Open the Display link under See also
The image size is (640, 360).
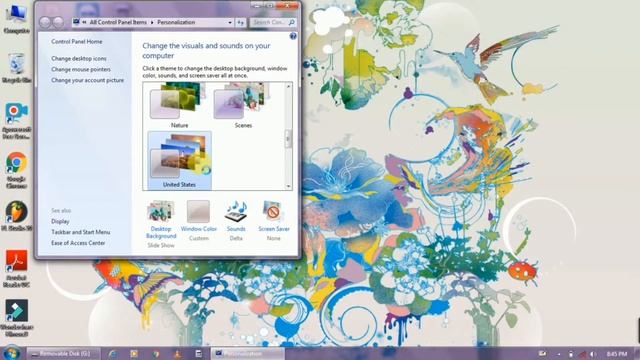(x=60, y=221)
